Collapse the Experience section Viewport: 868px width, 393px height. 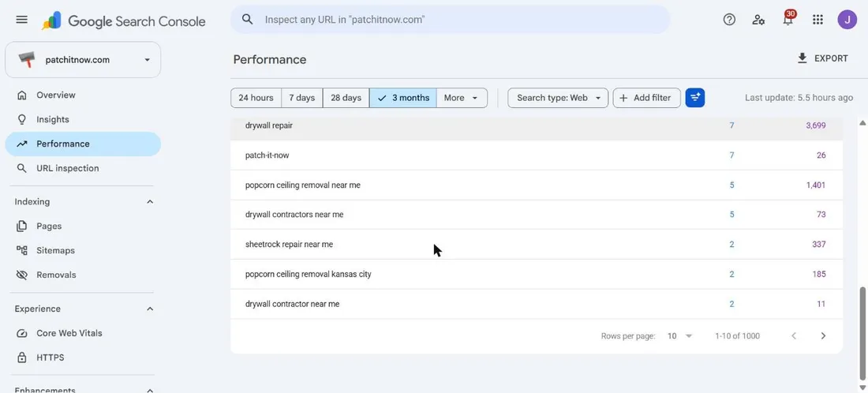(x=149, y=309)
